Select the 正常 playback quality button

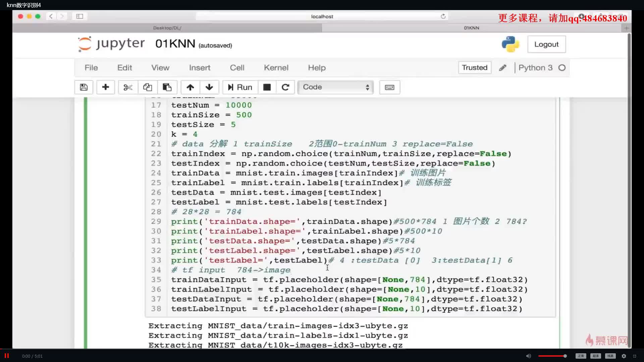pos(581,356)
